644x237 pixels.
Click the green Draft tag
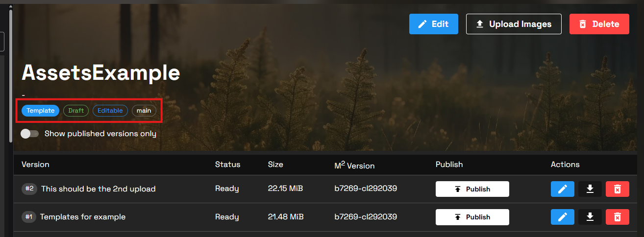coord(76,111)
